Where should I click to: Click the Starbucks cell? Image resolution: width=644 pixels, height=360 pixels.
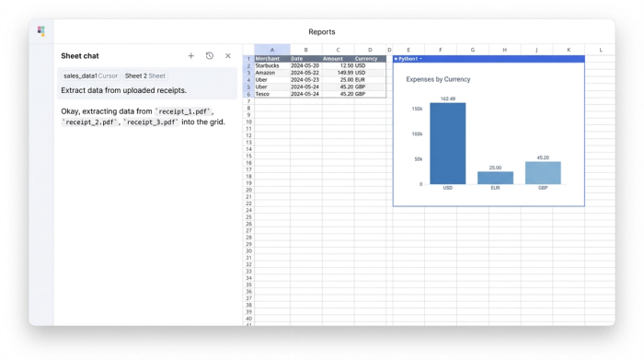coord(272,65)
